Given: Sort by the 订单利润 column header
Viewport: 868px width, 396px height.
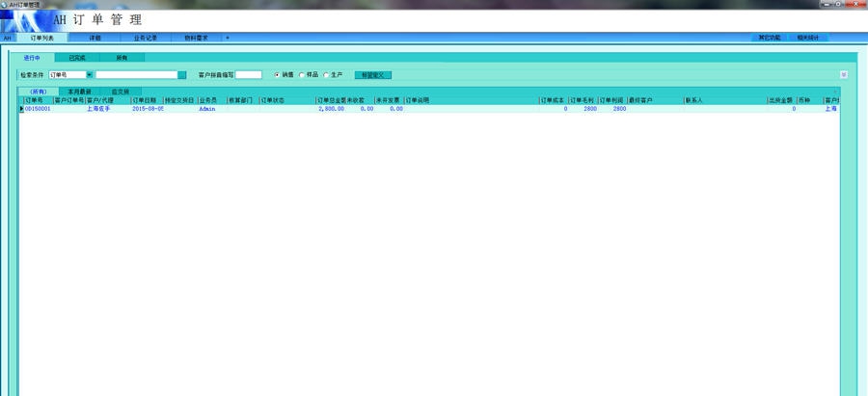Looking at the screenshot, I should [612, 100].
